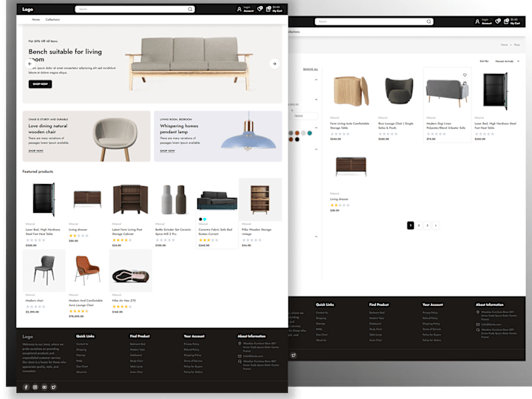532x399 pixels.
Task: Open Instagram from the front page footer
Action: 35,386
